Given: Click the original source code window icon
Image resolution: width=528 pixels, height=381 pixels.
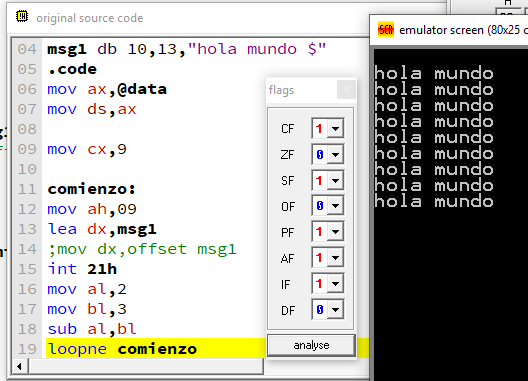Looking at the screenshot, I should tap(22, 17).
